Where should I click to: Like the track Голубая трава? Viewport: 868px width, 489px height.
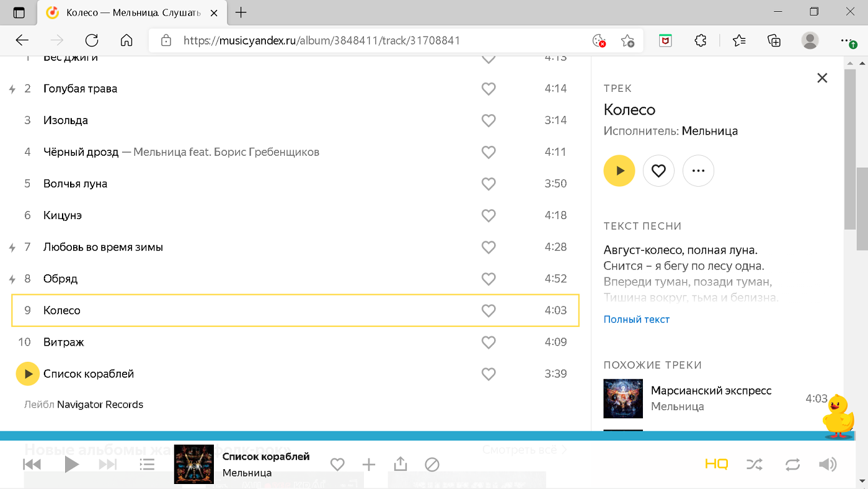pyautogui.click(x=489, y=89)
